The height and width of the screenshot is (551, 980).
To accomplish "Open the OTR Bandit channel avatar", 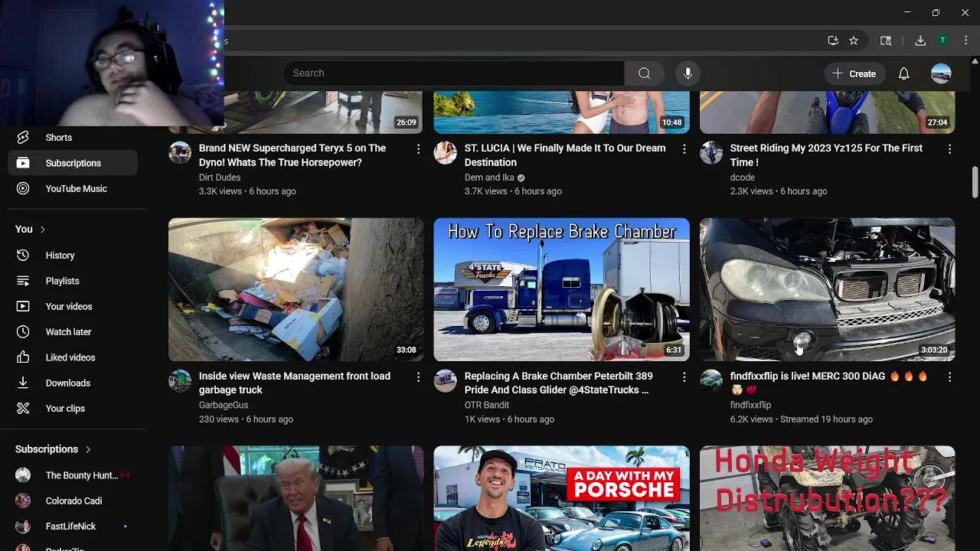I will click(x=445, y=380).
